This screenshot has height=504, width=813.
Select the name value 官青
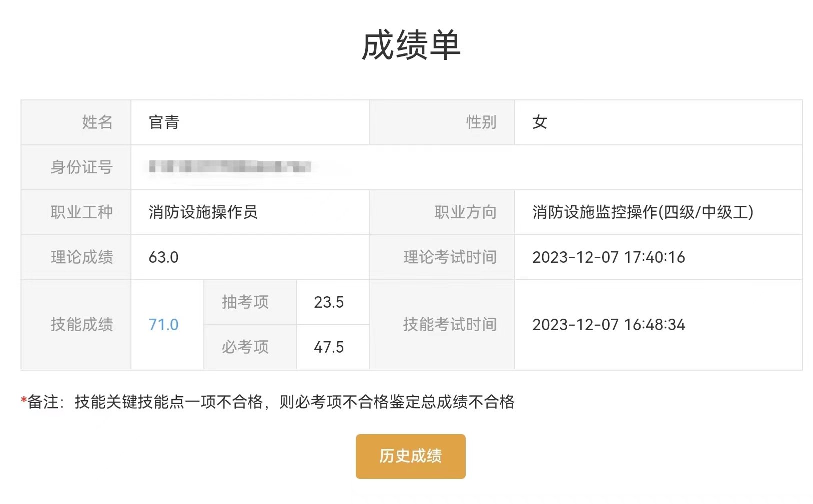(164, 122)
